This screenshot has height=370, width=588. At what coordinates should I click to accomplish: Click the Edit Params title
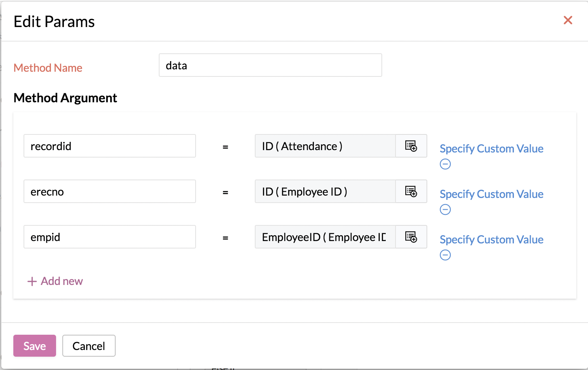point(54,22)
